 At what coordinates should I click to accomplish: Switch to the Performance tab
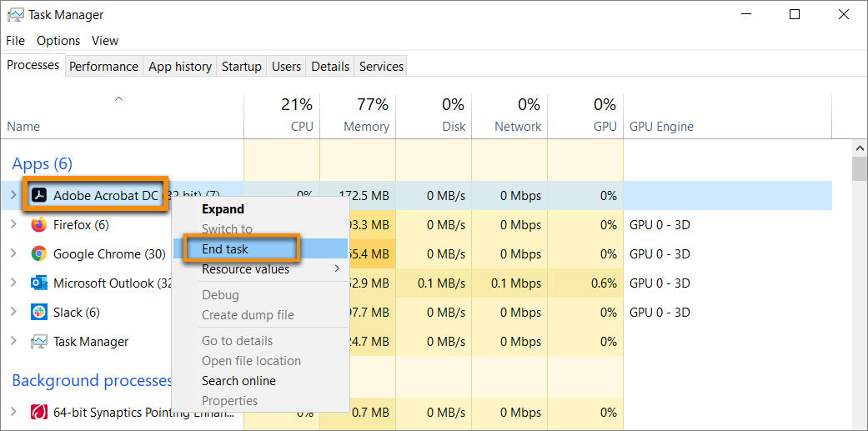tap(103, 67)
